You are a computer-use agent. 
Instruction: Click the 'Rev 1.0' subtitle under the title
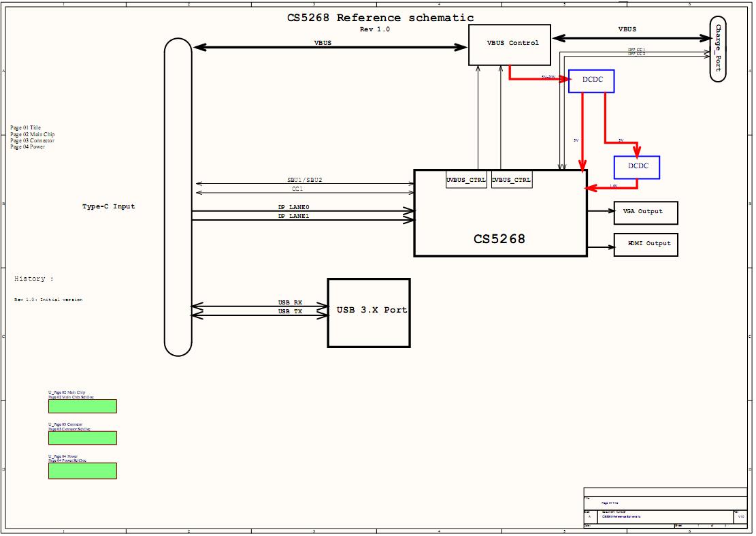point(375,29)
